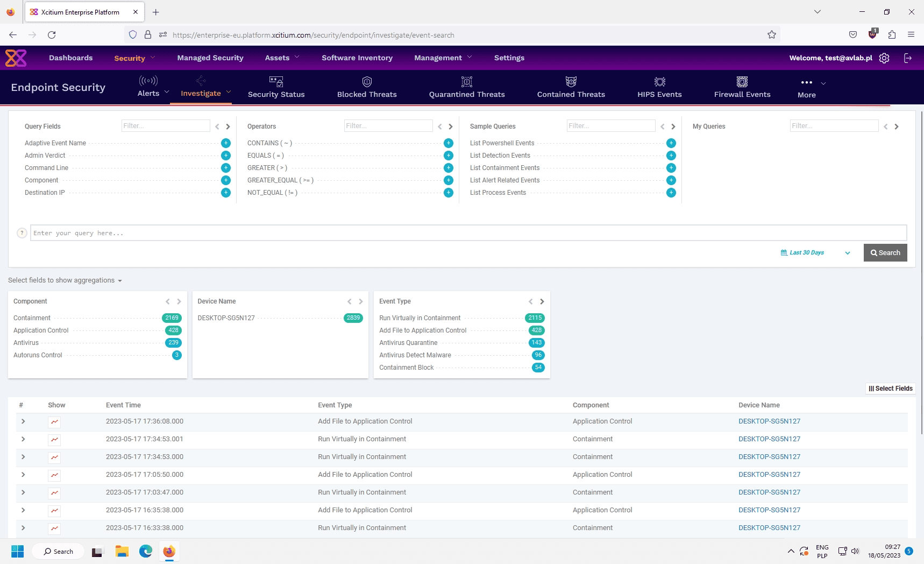Bookmark the page with the star icon
The width and height of the screenshot is (924, 564).
[771, 34]
